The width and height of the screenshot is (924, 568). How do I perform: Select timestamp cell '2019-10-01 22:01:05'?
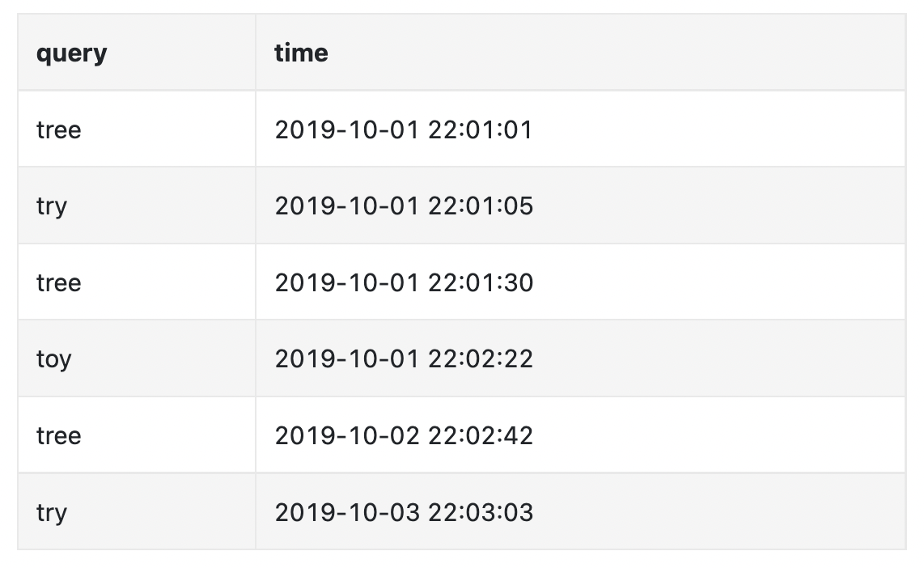[x=404, y=206]
